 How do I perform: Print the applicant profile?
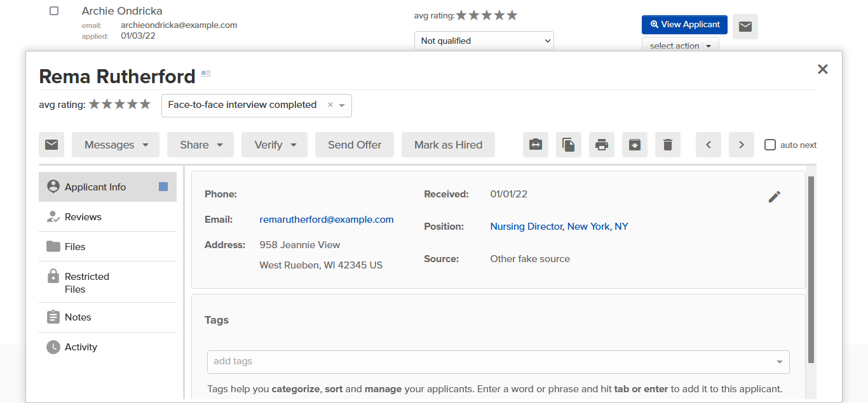click(x=602, y=145)
